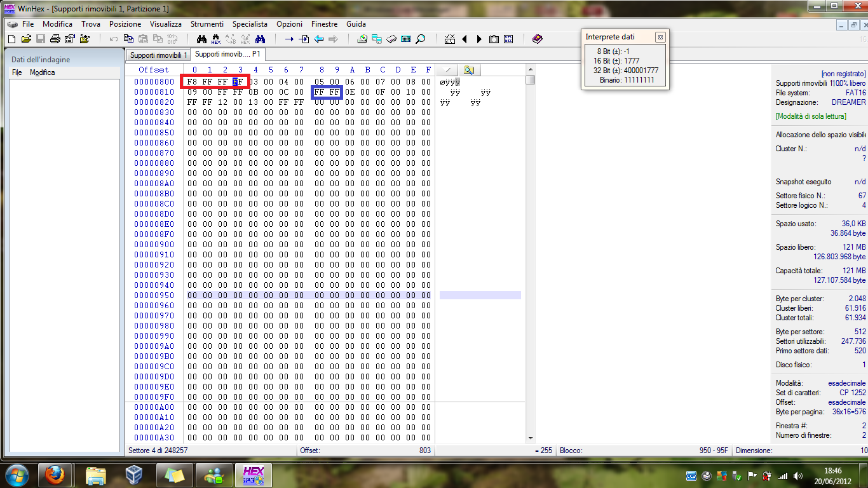Toggle the network tray icon
Image resolution: width=868 pixels, height=488 pixels.
tap(782, 476)
